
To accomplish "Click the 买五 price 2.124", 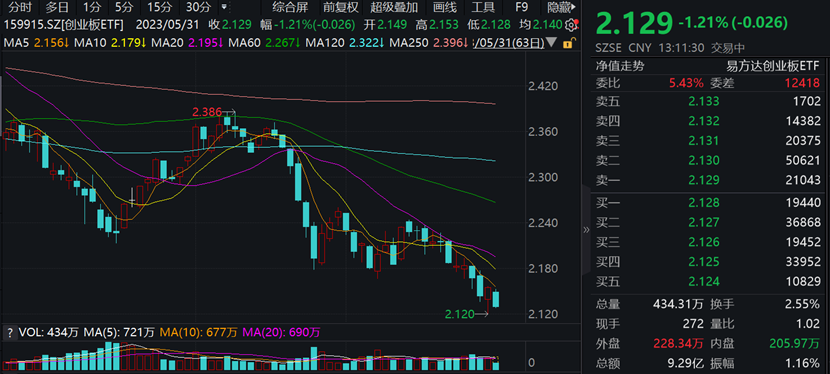I will click(703, 281).
